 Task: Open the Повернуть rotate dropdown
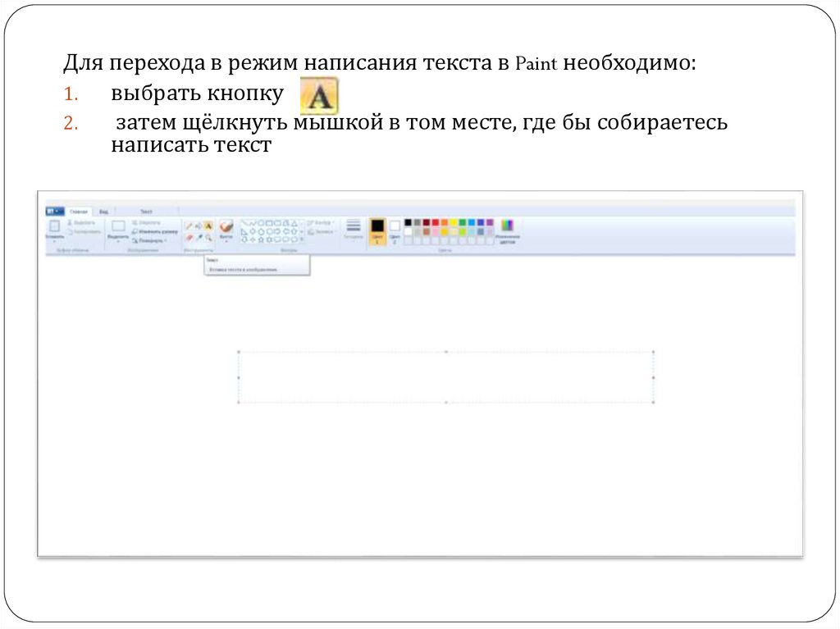(x=149, y=240)
